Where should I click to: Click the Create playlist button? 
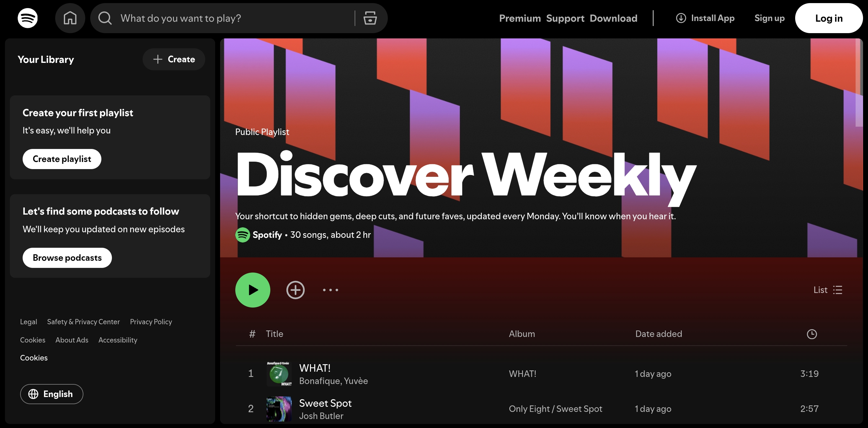[x=62, y=159]
